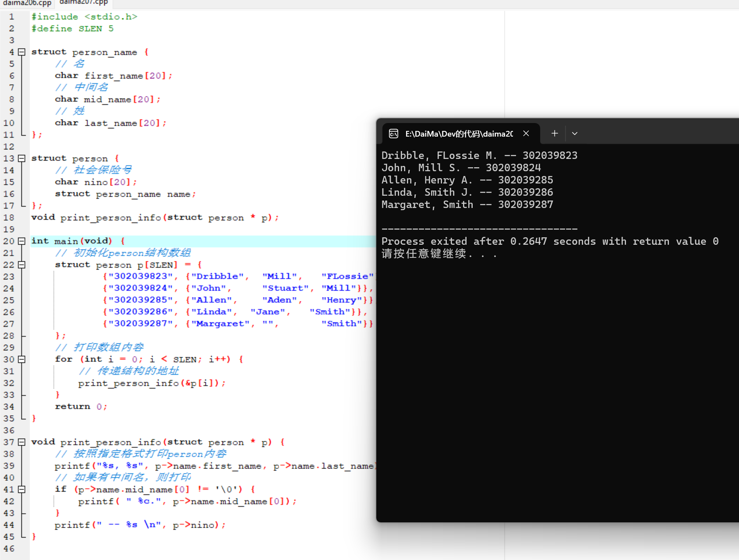This screenshot has width=739, height=560.
Task: Place cursor on "char first_name[20];"
Action: click(113, 76)
